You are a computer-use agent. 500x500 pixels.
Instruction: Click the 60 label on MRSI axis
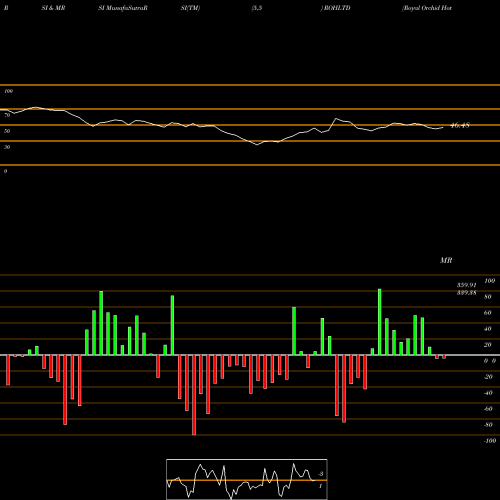[x=488, y=313]
